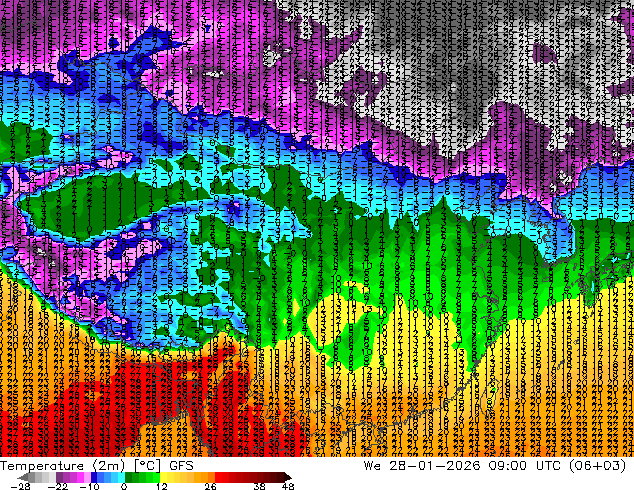The image size is (634, 490).
Task: Click the "GFS" model label
Action: point(181,466)
